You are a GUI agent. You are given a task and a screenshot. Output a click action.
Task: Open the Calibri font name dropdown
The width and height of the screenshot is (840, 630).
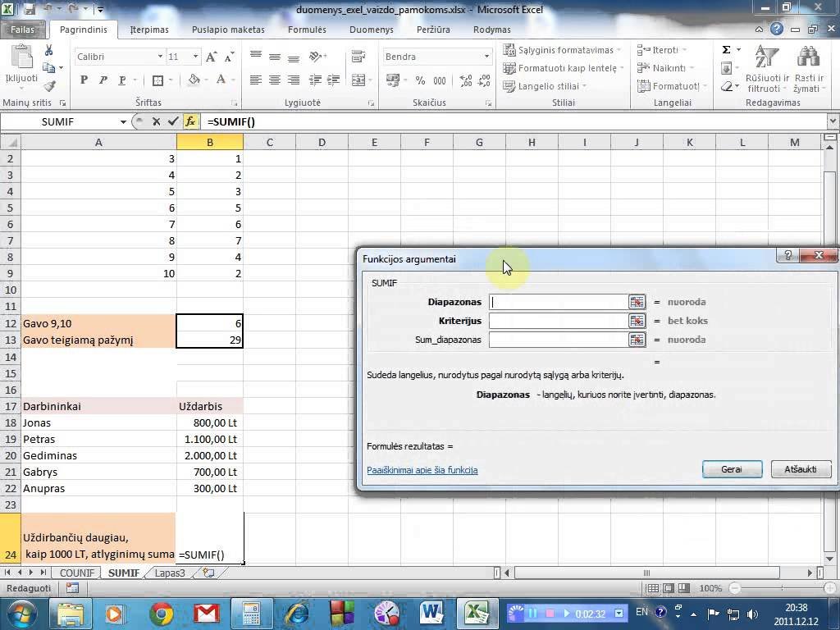click(x=160, y=57)
